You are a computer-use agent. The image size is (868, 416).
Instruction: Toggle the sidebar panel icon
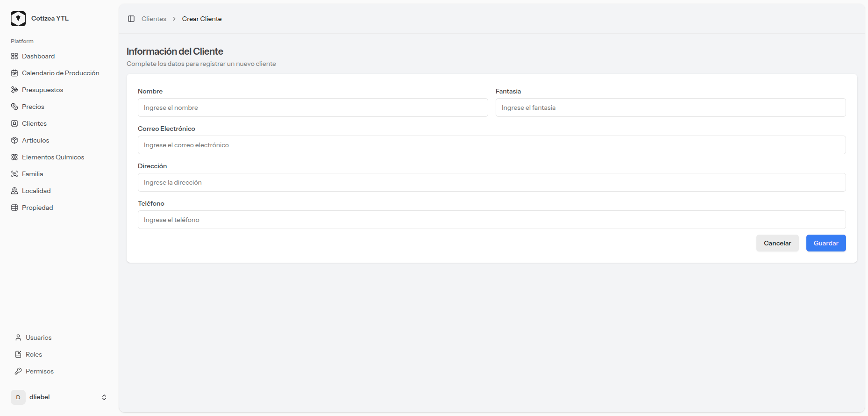pos(131,19)
